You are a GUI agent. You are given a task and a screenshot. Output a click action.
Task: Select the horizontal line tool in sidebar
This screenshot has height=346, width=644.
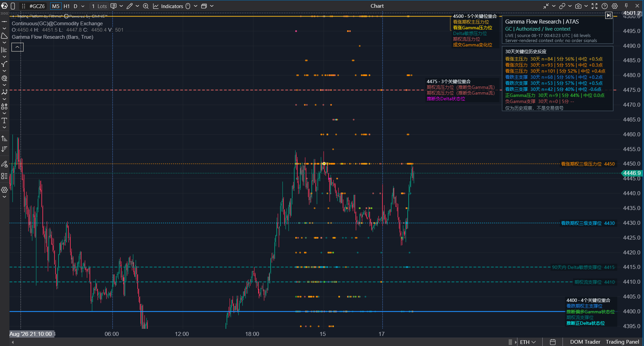(4, 22)
